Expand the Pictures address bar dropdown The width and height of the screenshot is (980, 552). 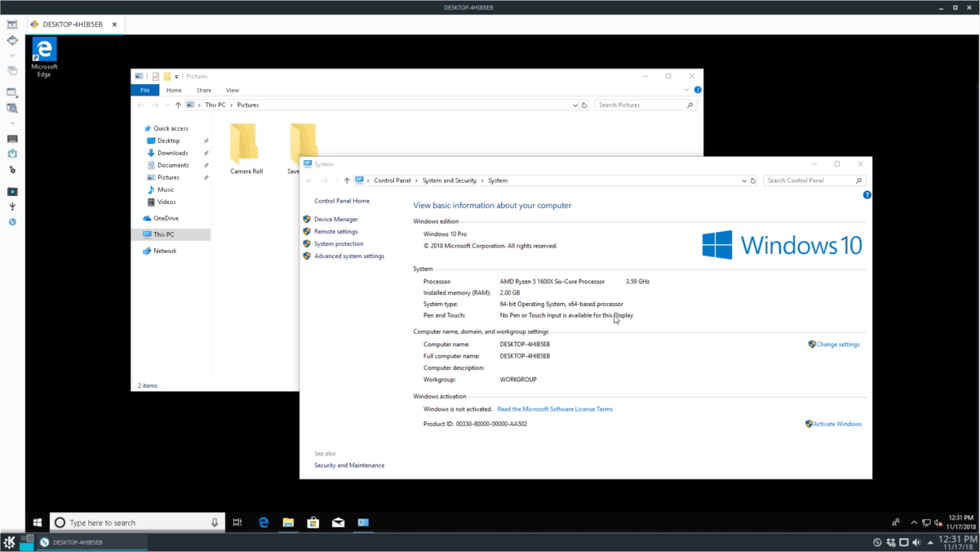click(x=575, y=105)
